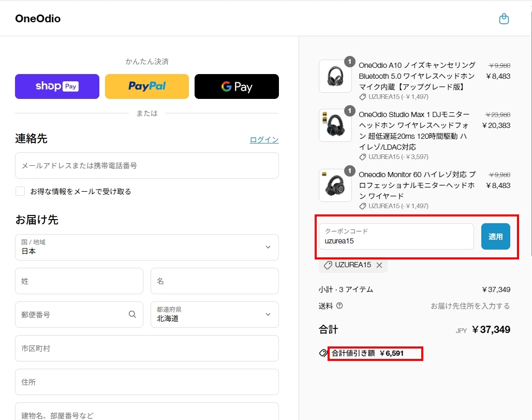Click the Monitor 60 headphone thumbnail
This screenshot has width=532, height=420.
(335, 185)
